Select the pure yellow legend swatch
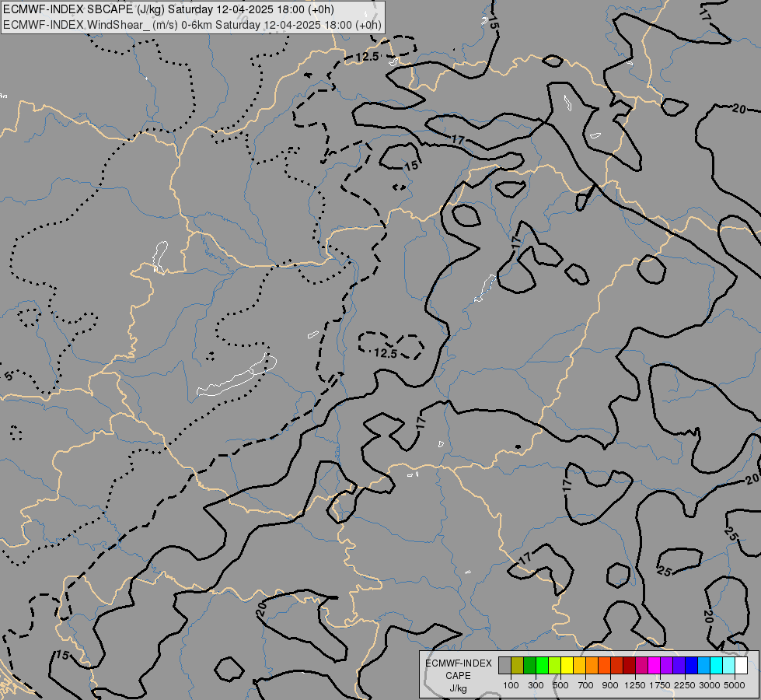 [567, 666]
